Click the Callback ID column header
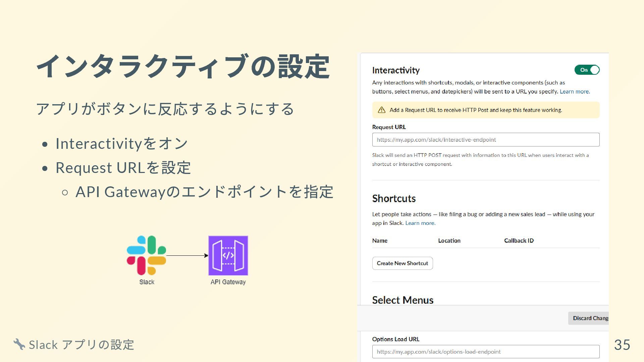The image size is (644, 362). point(519,241)
